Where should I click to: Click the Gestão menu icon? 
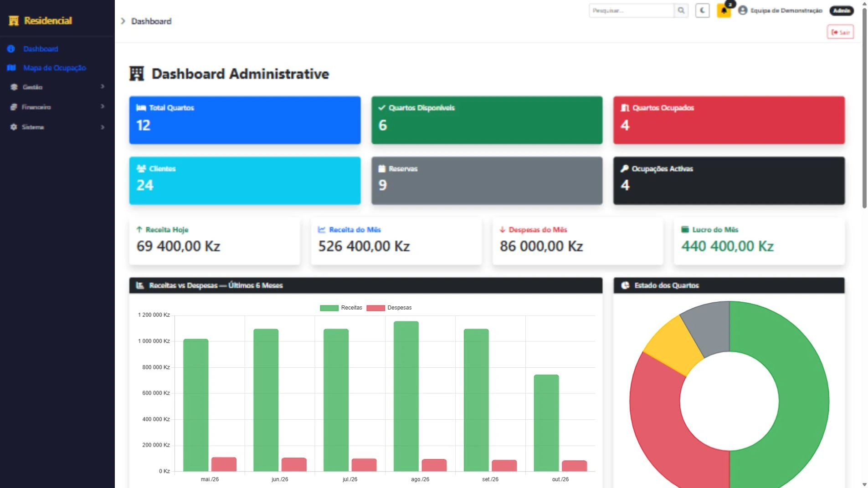point(14,87)
